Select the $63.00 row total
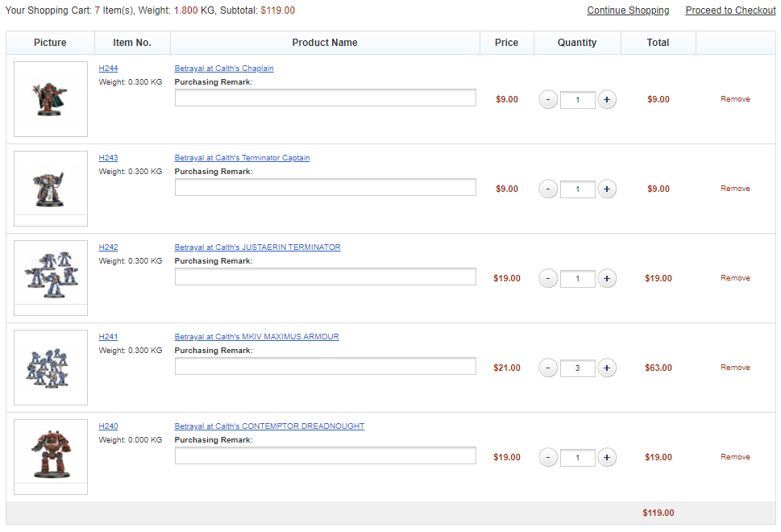781x532 pixels. tap(658, 368)
